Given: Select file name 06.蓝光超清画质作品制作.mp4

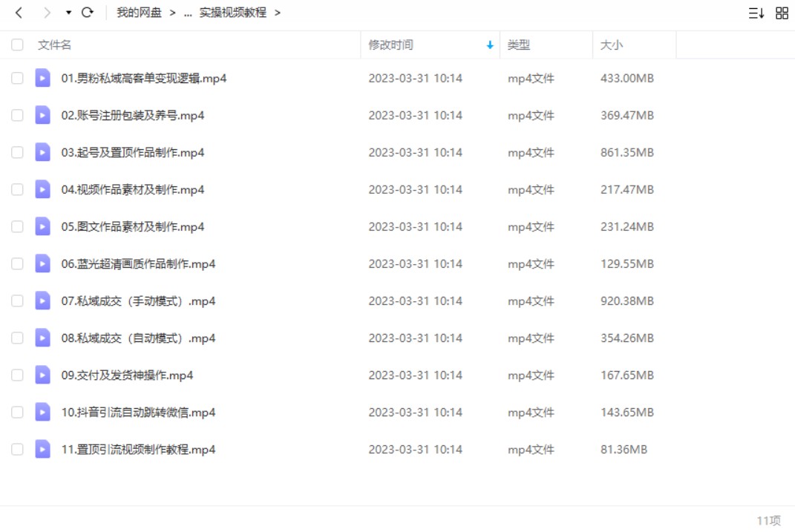Looking at the screenshot, I should [x=138, y=264].
